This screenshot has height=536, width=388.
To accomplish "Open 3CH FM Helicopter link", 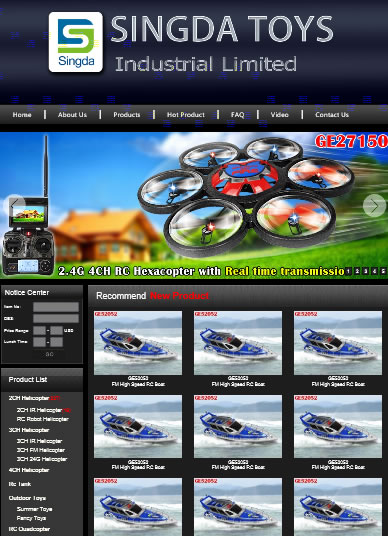I will pos(41,450).
